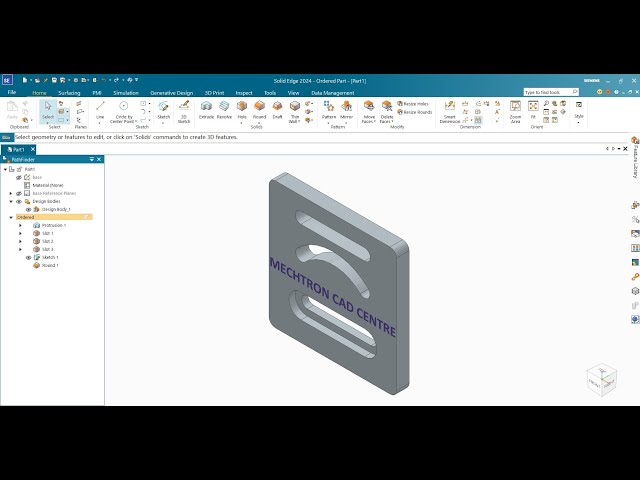Viewport: 640px width, 480px height.
Task: Click the MECHTRON CAD CENTRE plate model
Action: point(339,284)
